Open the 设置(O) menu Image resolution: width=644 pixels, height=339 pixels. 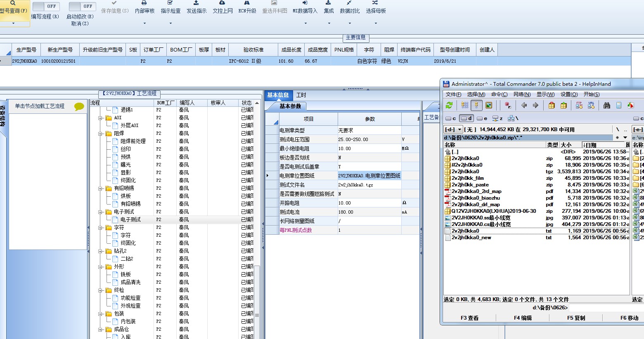coord(569,94)
